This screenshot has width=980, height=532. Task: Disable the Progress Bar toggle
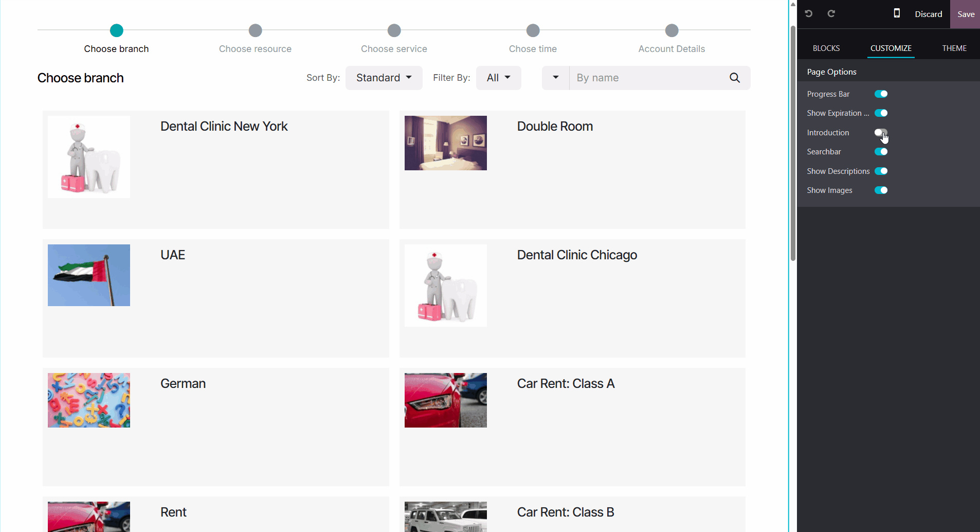coord(881,94)
